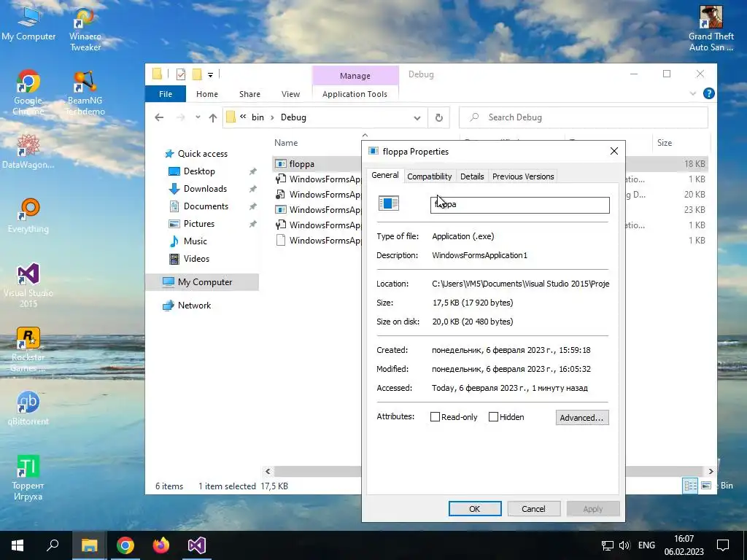Open the Compatibility tab in Properties
The width and height of the screenshot is (747, 560).
click(429, 176)
